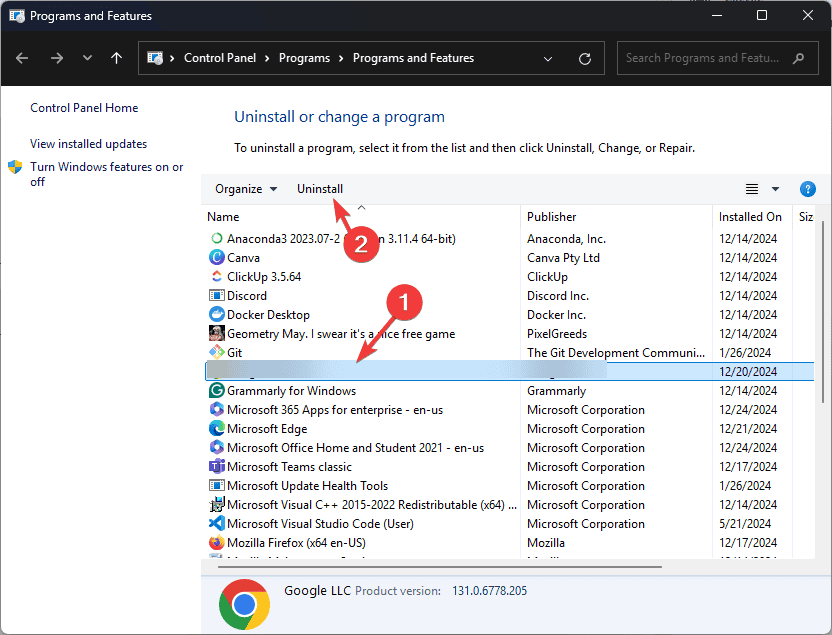The height and width of the screenshot is (635, 832).
Task: Select the Microsoft Office Home and Student icon
Action: point(216,447)
